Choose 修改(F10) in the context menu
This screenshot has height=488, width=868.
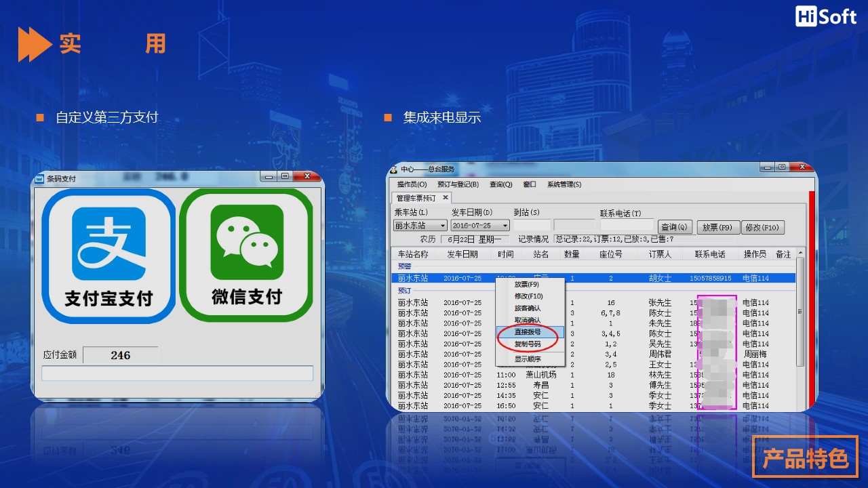(x=530, y=296)
